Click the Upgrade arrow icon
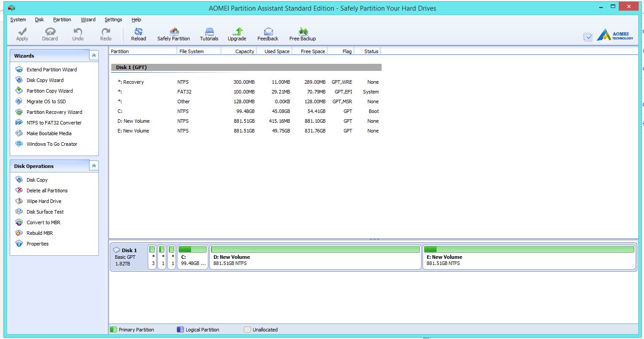644x339 pixels. (237, 31)
